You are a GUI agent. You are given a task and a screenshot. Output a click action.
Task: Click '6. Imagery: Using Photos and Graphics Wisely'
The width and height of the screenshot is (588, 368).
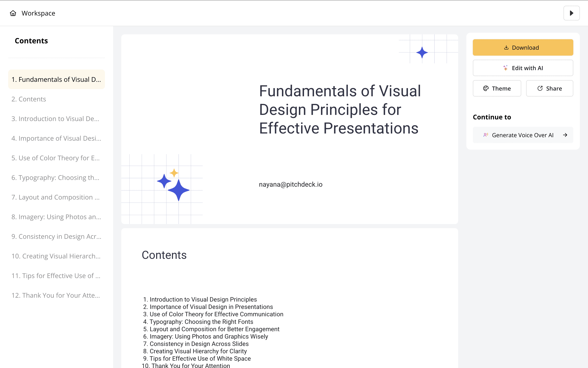(x=205, y=336)
